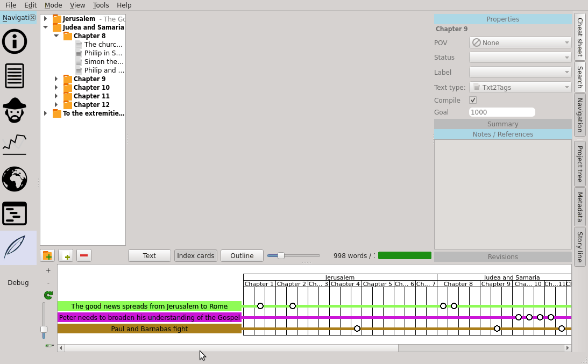Viewport: 588px width, 364px height.
Task: Open the Text type dropdown
Action: tap(521, 87)
